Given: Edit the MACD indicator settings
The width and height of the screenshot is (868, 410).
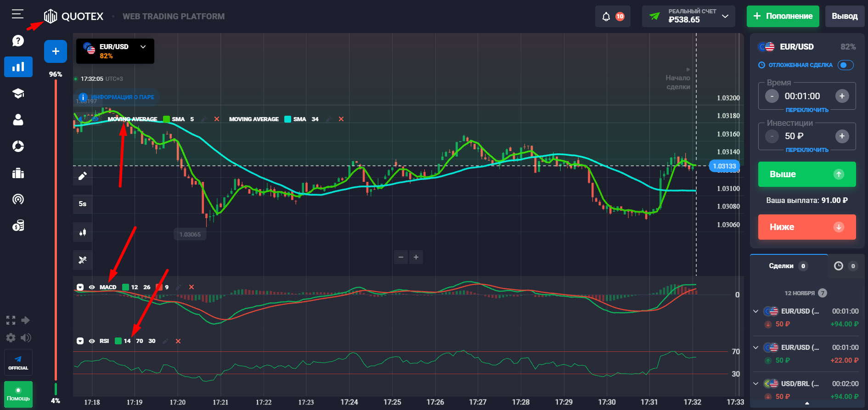Looking at the screenshot, I should tap(179, 287).
